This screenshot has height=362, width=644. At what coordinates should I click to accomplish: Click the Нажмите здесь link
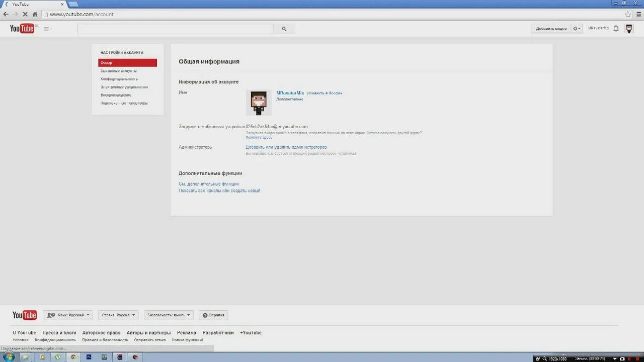tap(259, 137)
